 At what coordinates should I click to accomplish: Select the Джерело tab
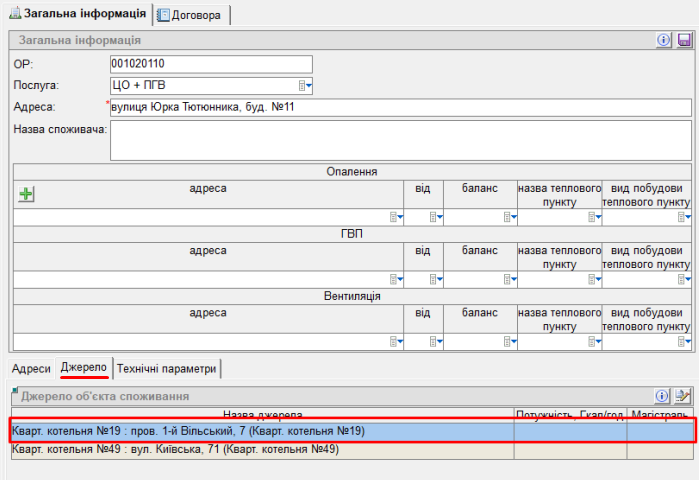[84, 369]
